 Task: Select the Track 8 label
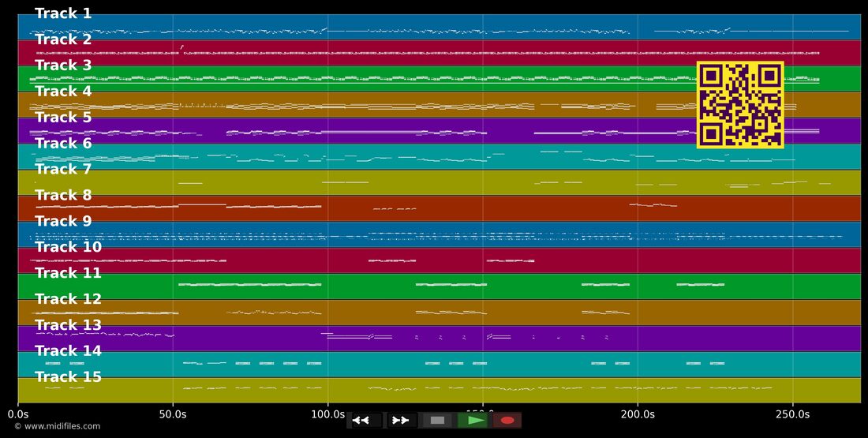point(63,196)
